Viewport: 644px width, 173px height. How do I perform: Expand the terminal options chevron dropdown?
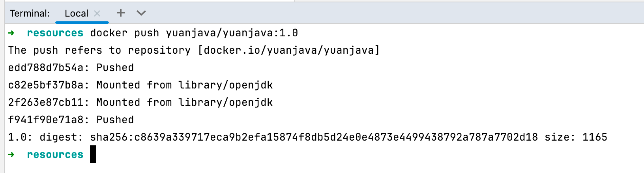pos(141,13)
